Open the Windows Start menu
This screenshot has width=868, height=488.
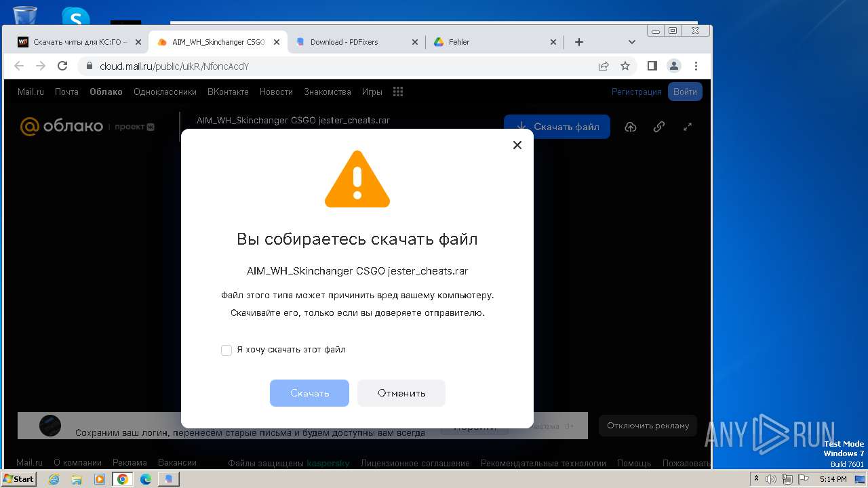tap(19, 479)
